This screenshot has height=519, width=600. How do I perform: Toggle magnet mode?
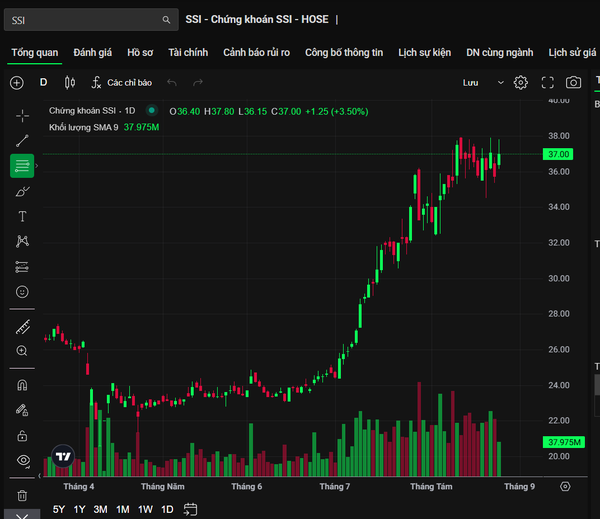pyautogui.click(x=22, y=385)
